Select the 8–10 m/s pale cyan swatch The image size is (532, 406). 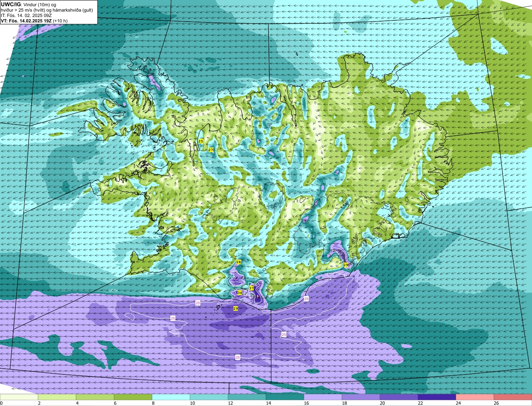tap(171, 397)
